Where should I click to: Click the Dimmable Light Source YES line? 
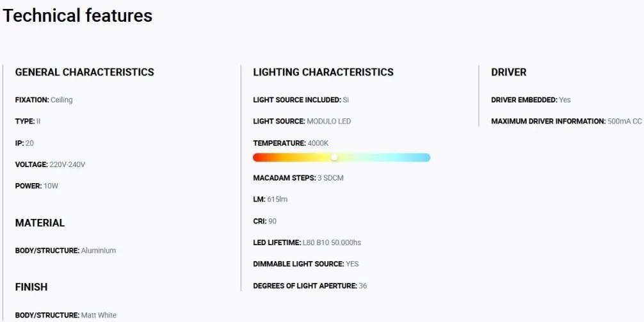(306, 264)
